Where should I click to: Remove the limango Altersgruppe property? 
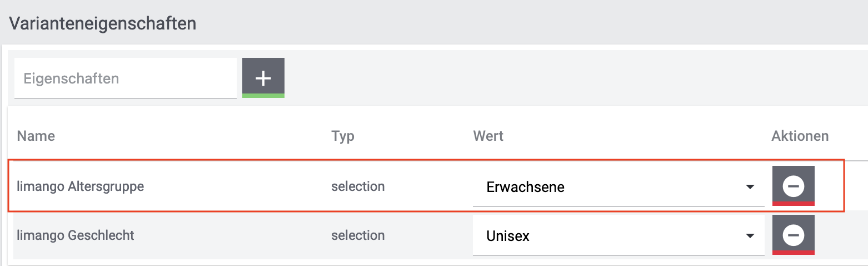click(793, 186)
